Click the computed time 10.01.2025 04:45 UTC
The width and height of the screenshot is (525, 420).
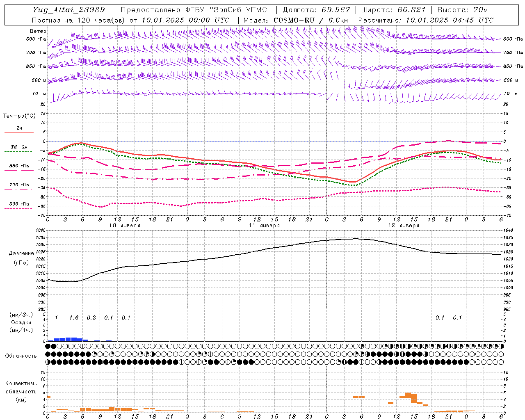tap(450, 20)
